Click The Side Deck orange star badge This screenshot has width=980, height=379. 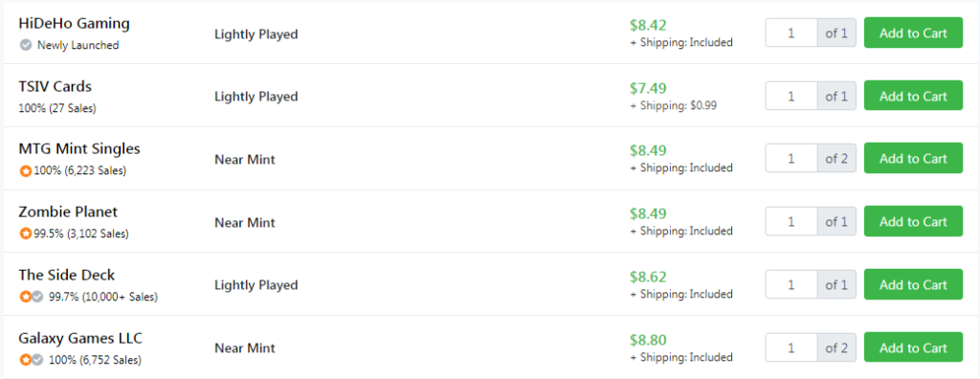tap(25, 297)
